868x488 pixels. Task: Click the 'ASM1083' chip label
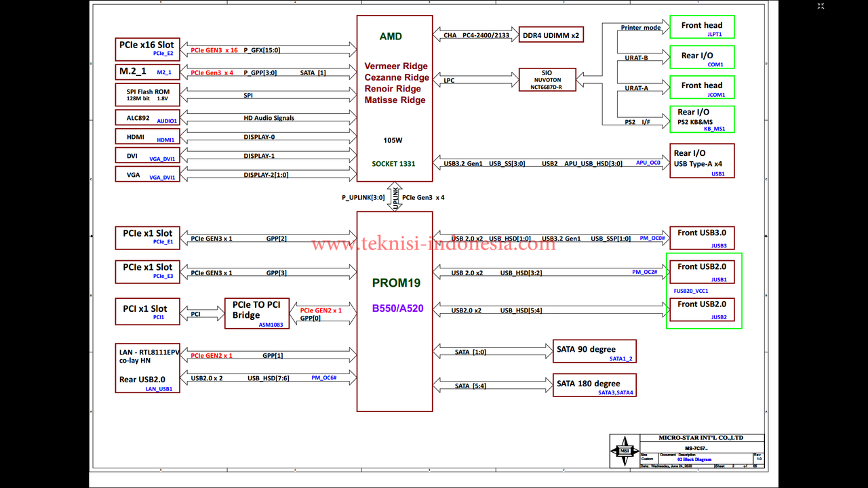tap(271, 325)
